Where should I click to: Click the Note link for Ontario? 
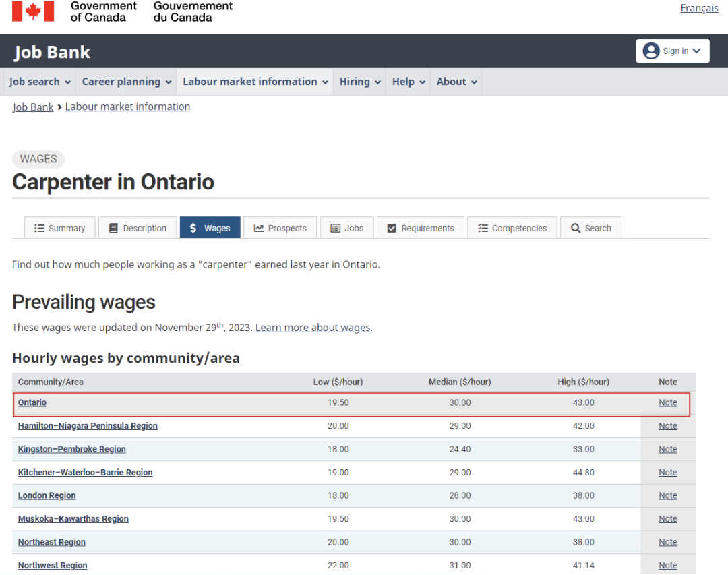(x=667, y=402)
